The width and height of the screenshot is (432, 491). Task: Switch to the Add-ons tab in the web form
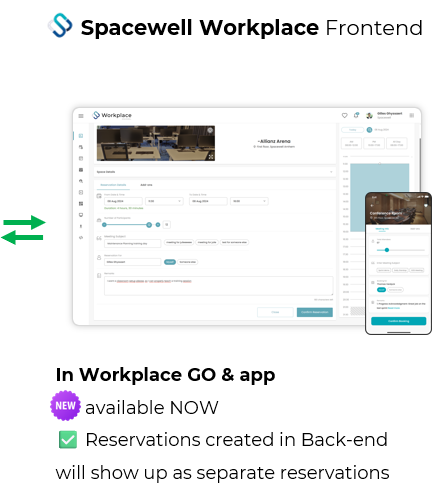click(146, 185)
